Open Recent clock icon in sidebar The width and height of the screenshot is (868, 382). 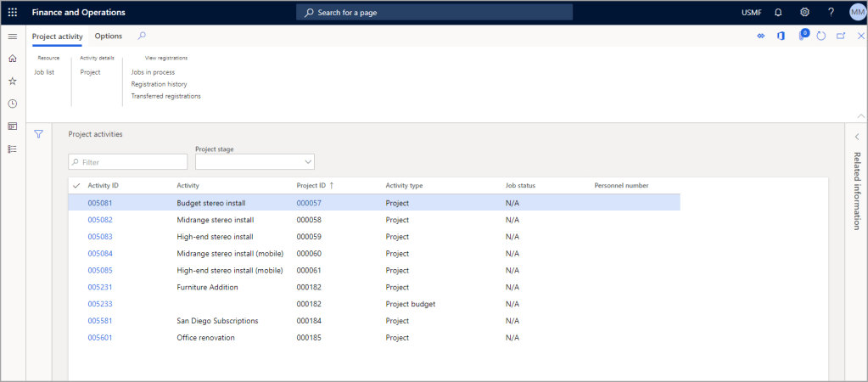click(x=12, y=104)
